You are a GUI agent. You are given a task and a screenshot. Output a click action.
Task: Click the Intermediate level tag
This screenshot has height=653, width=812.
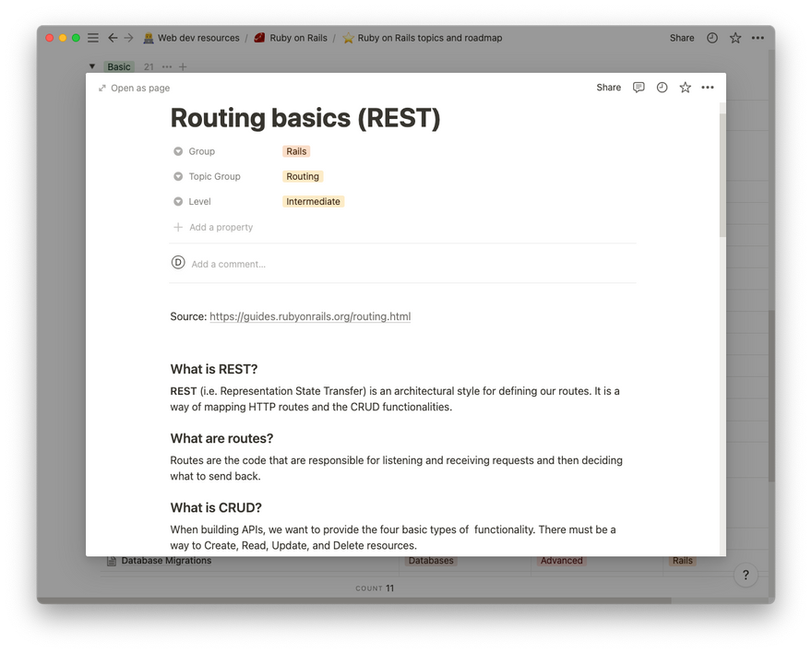313,201
